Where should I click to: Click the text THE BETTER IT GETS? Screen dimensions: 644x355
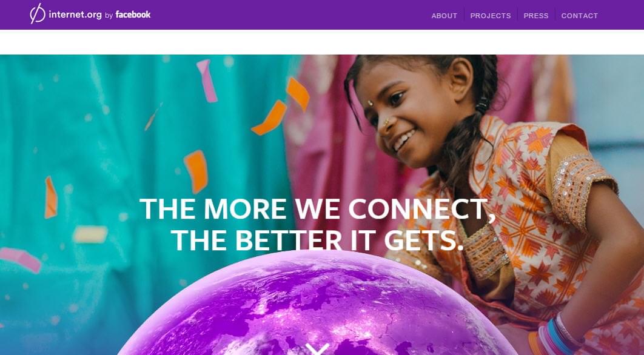(x=317, y=240)
